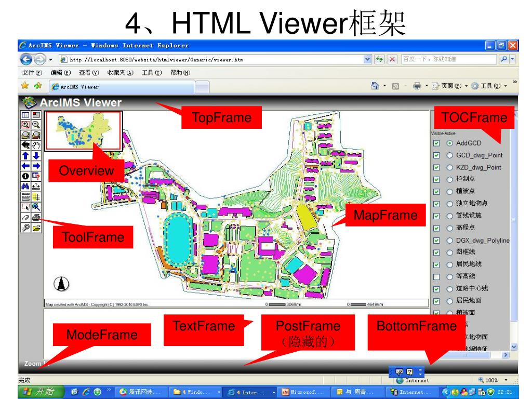
Task: Click the open folder tool
Action: coord(36,228)
